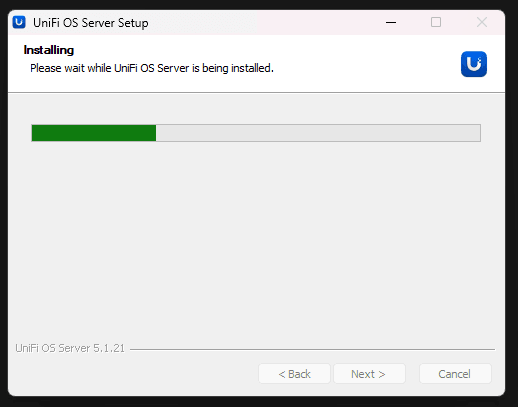Viewport: 518px width, 407px height.
Task: Click the 'UniFi OS Server Setup' title text
Action: (91, 23)
